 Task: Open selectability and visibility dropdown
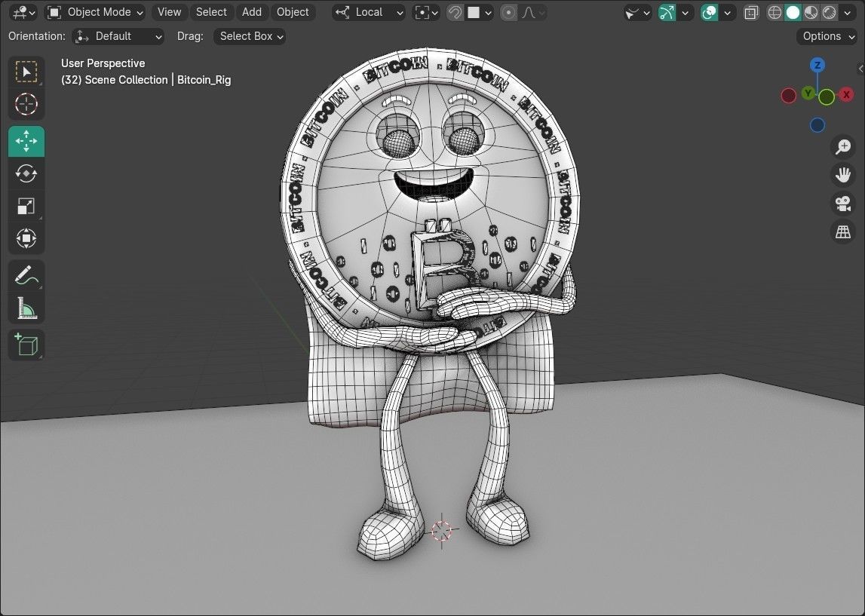pos(637,12)
